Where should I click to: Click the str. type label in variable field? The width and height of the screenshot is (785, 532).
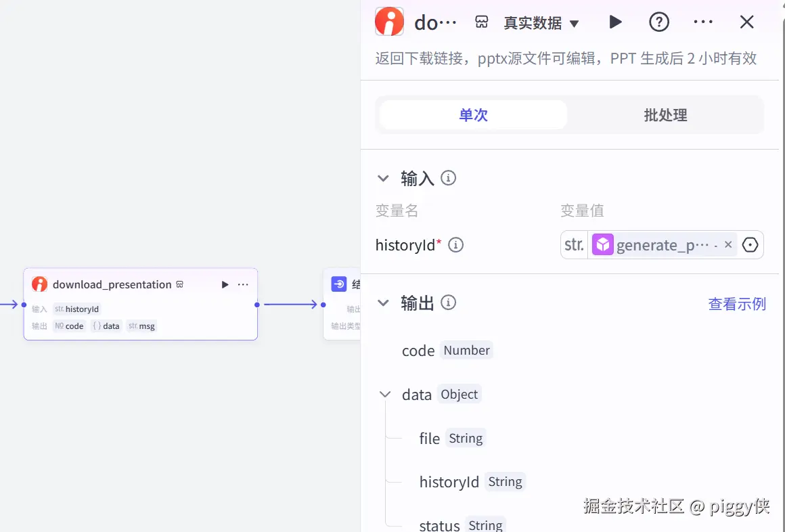click(575, 245)
